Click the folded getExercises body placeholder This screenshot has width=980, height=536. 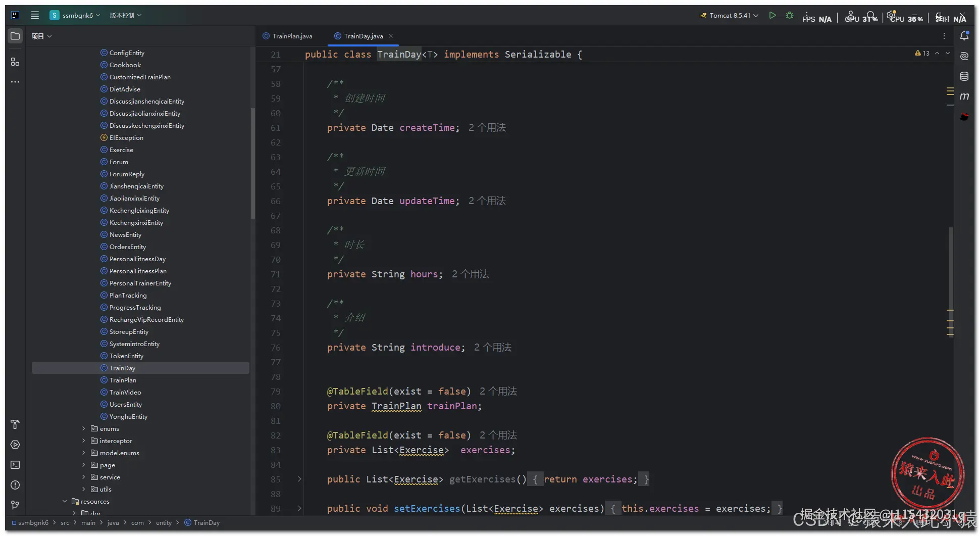click(x=588, y=479)
